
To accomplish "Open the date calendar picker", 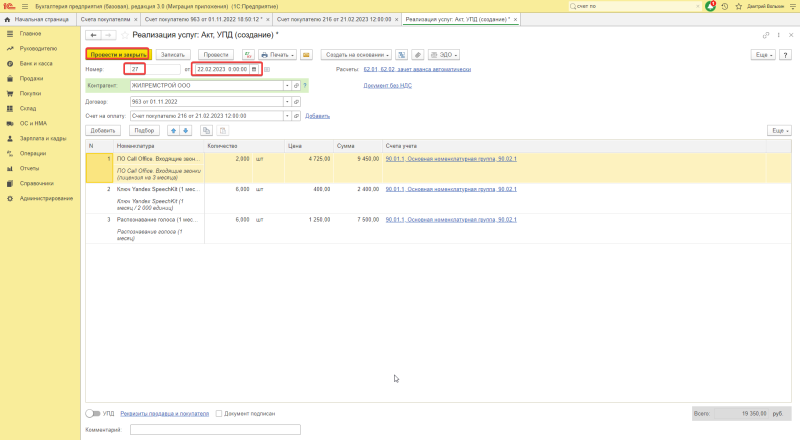I will pyautogui.click(x=254, y=69).
